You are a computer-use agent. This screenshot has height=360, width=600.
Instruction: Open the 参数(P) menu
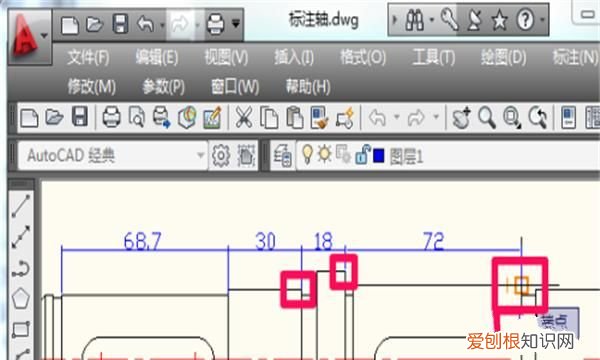(x=163, y=86)
